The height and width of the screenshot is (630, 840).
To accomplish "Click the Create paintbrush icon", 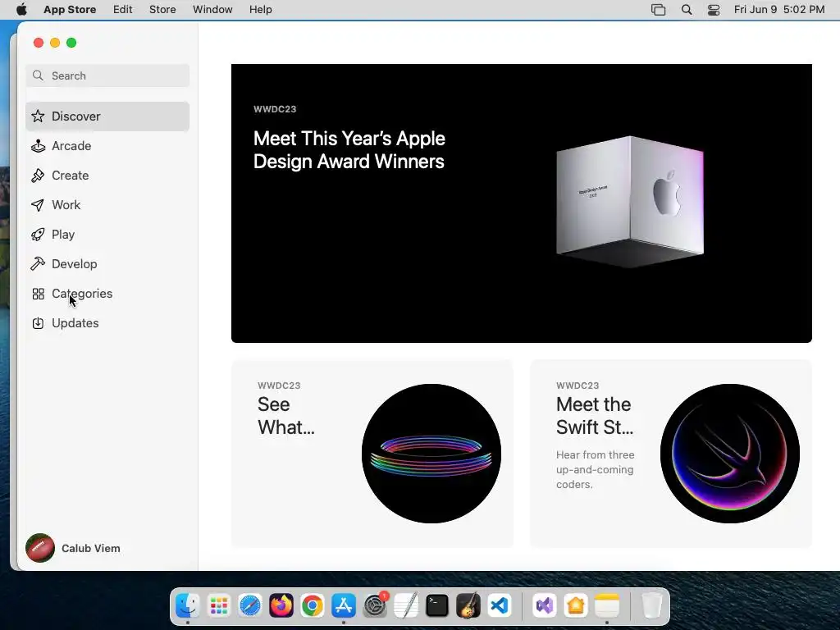I will pyautogui.click(x=38, y=176).
